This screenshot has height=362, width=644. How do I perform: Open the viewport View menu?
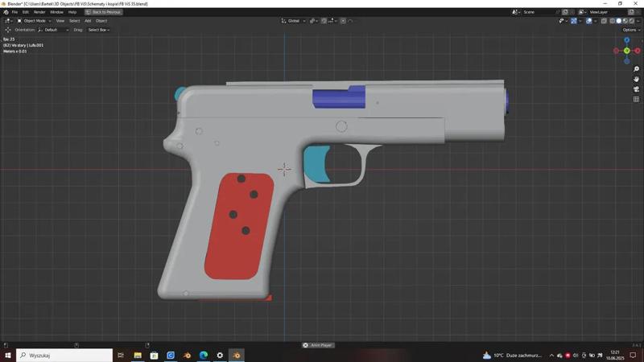(60, 21)
